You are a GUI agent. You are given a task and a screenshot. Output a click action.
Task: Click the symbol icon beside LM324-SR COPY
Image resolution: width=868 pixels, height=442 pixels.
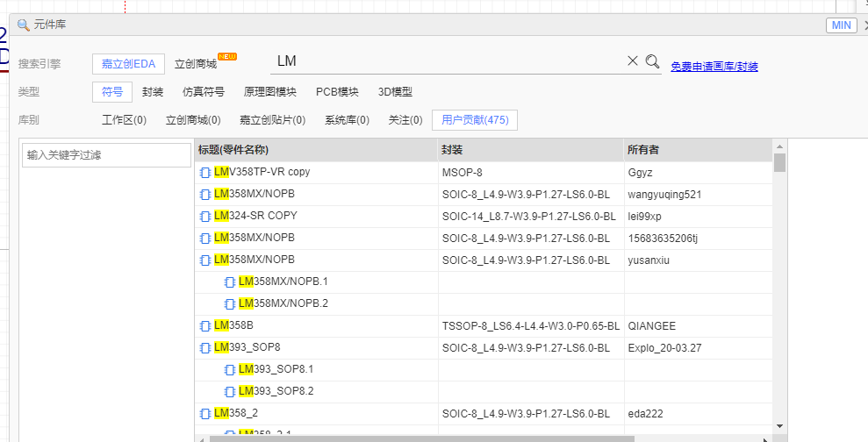pyautogui.click(x=205, y=217)
